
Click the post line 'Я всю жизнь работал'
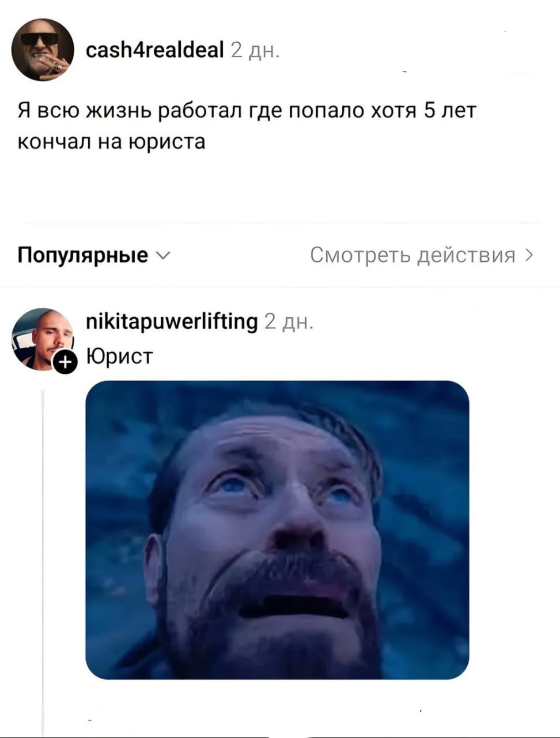[247, 110]
